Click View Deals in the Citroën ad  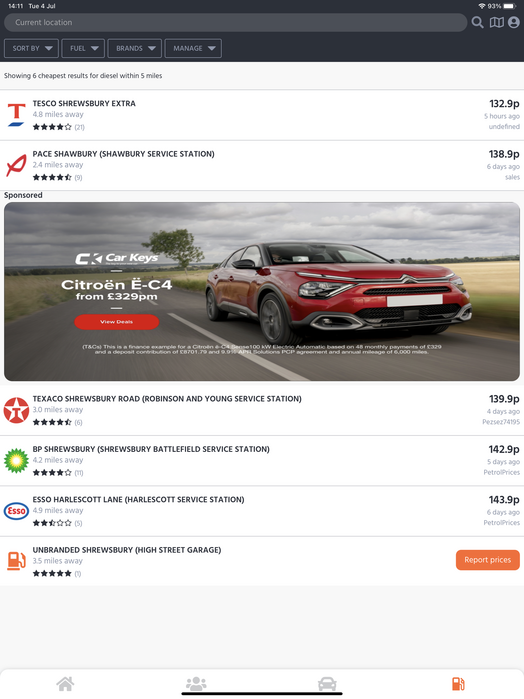116,322
